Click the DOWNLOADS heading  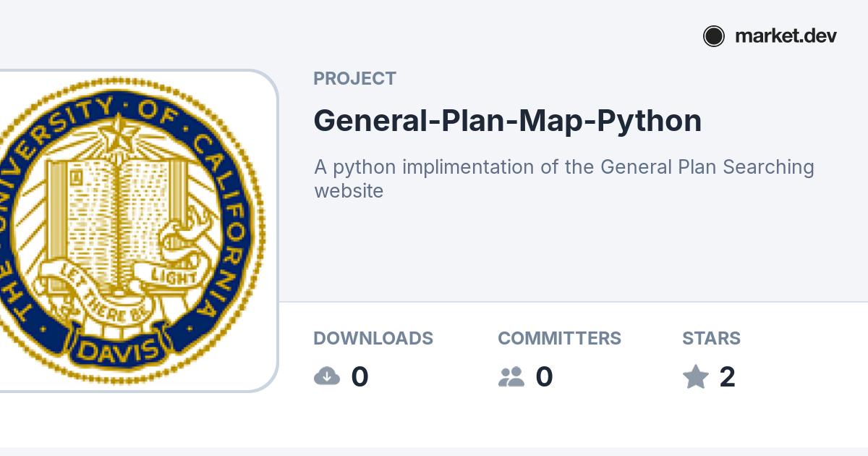tap(373, 338)
